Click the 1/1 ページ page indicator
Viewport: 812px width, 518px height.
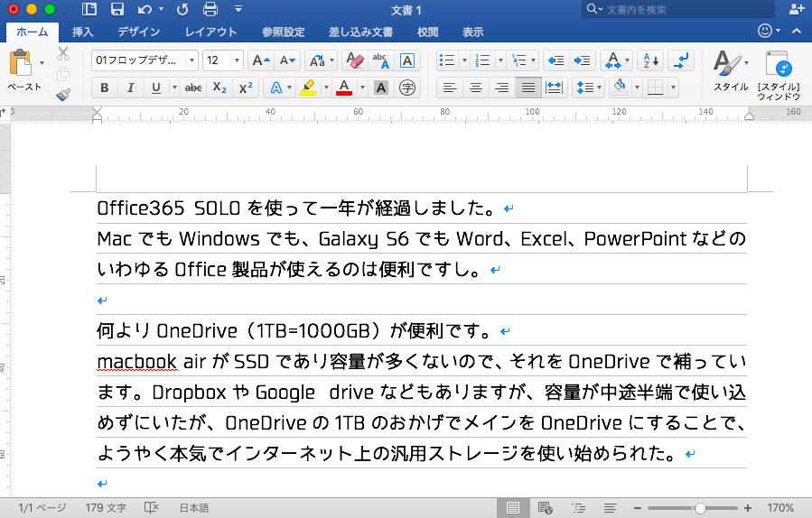[x=42, y=508]
